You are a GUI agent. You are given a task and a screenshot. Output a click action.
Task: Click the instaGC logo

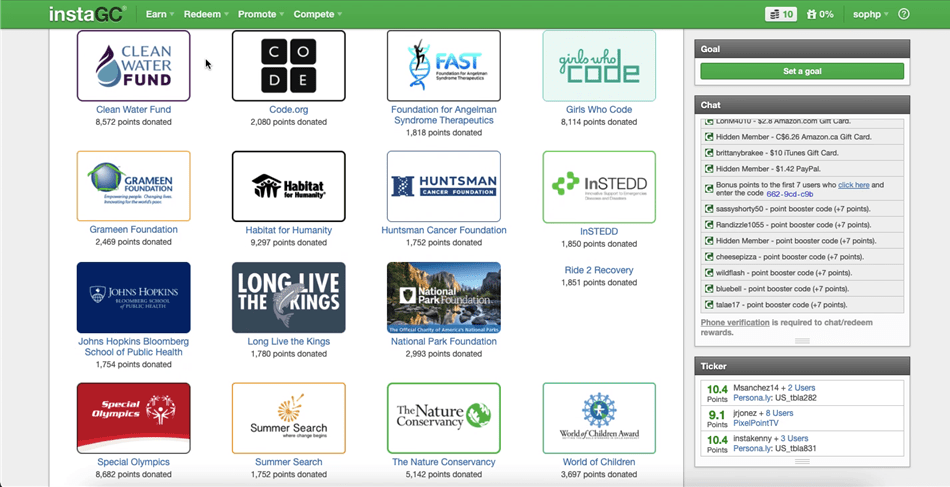88,14
